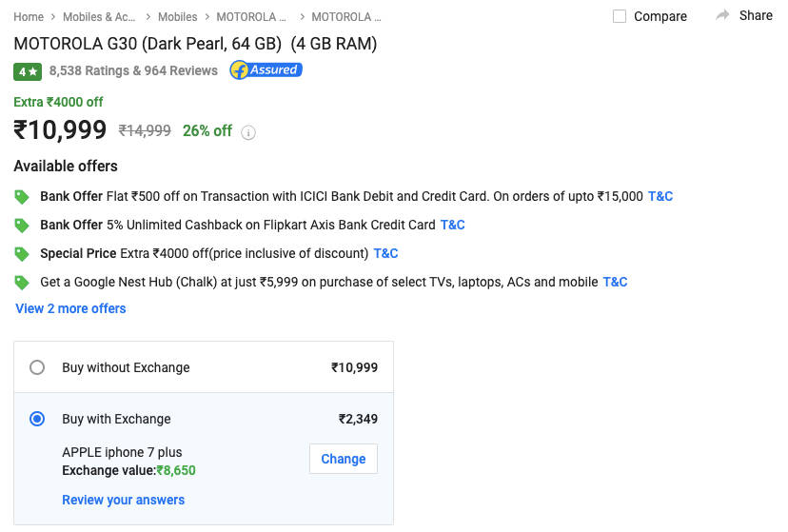Click green tag icon beside ICICI bank offer
The height and width of the screenshot is (532, 788).
click(22, 197)
